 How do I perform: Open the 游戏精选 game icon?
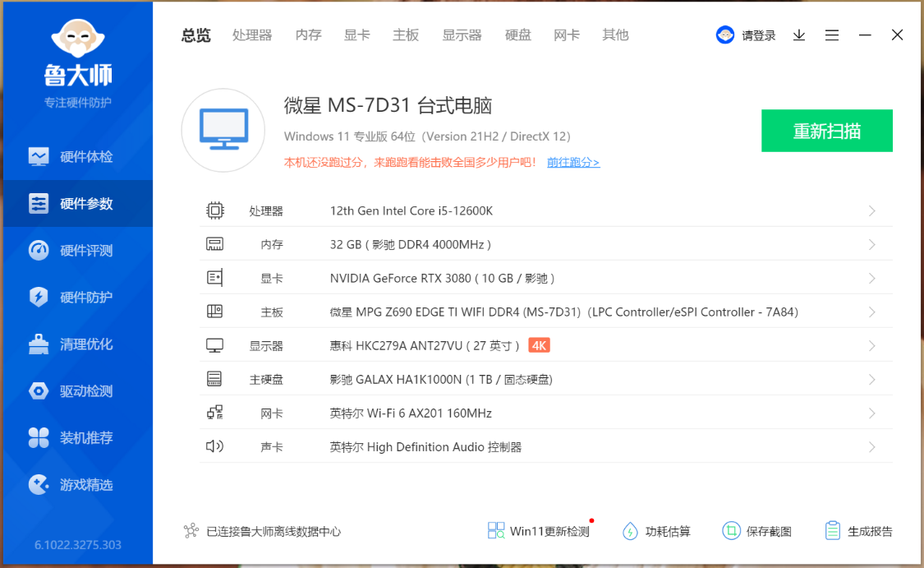pyautogui.click(x=39, y=484)
